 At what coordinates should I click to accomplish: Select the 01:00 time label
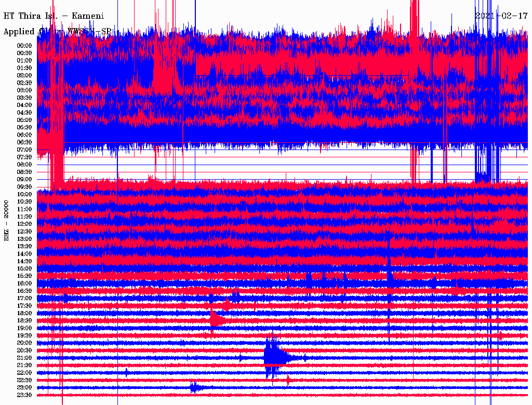[24, 61]
